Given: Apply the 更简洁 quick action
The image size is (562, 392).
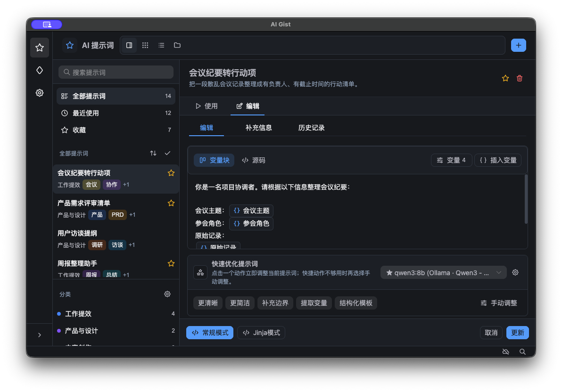Looking at the screenshot, I should [x=240, y=303].
